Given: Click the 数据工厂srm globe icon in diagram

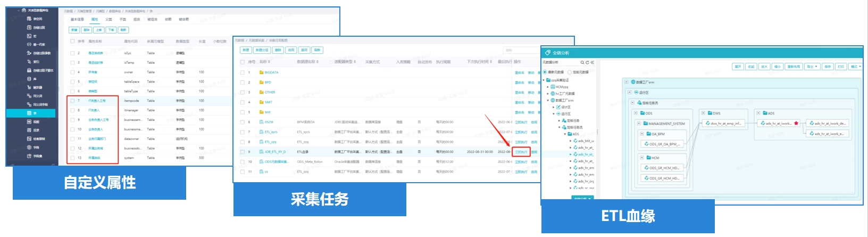Looking at the screenshot, I should pyautogui.click(x=633, y=82).
